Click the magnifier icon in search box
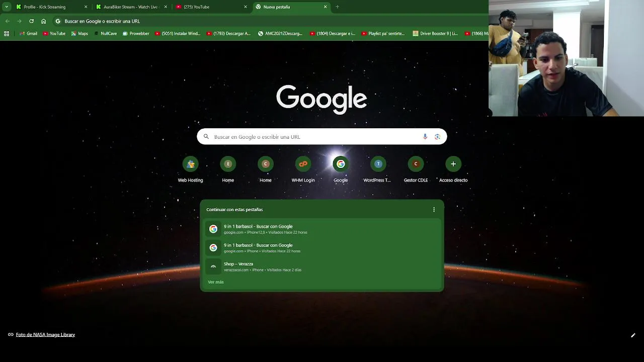Screen dimensions: 644x362 point(206,137)
